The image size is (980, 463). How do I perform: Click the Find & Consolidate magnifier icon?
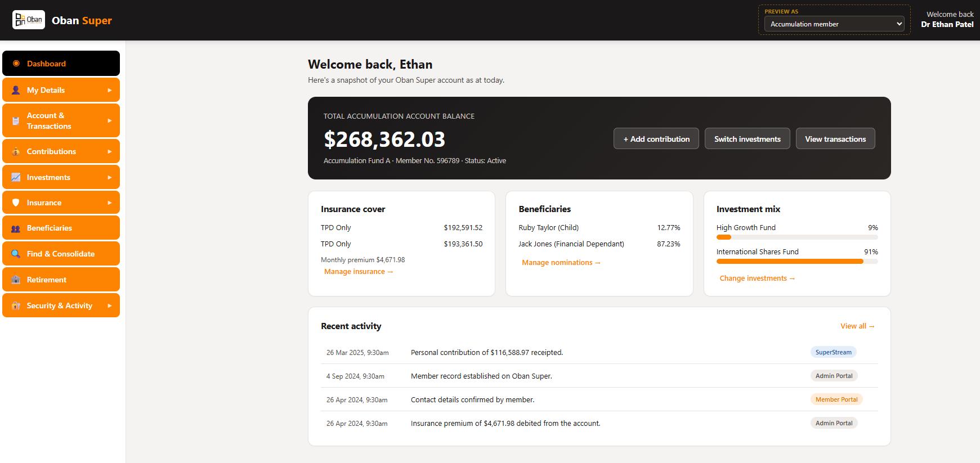tap(16, 254)
